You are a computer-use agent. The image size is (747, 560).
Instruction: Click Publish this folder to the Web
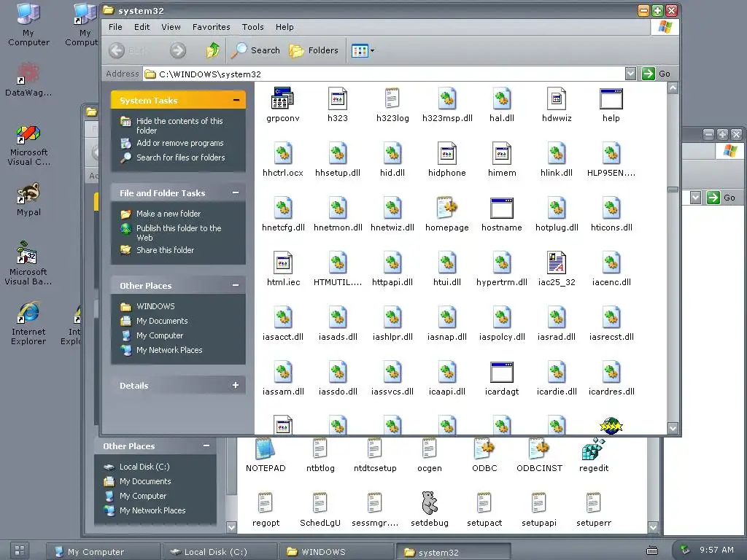pos(179,233)
